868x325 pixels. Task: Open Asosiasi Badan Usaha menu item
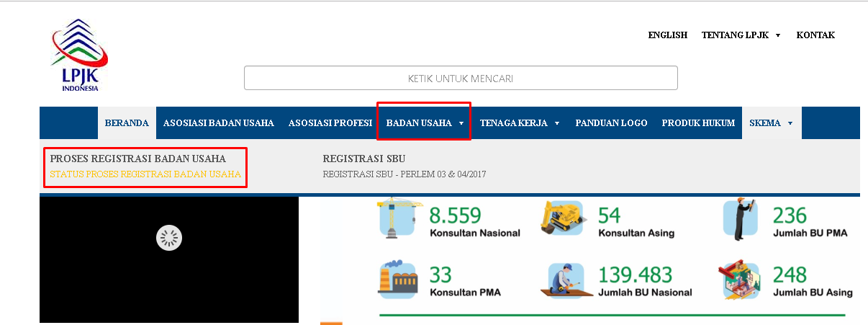(x=219, y=123)
